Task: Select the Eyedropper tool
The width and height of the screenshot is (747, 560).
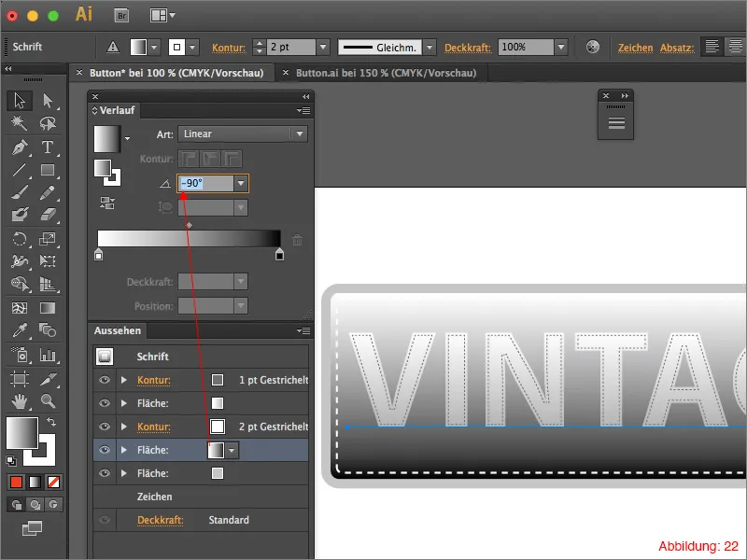Action: click(20, 330)
